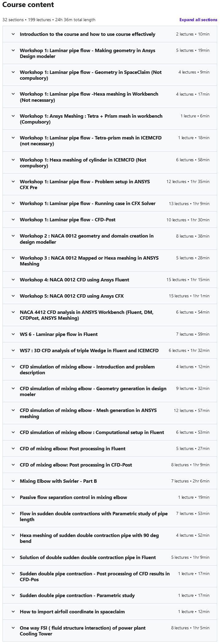Click chevron for Sudden double pipe contraction Parametric study
The width and height of the screenshot is (220, 644).
[13, 595]
